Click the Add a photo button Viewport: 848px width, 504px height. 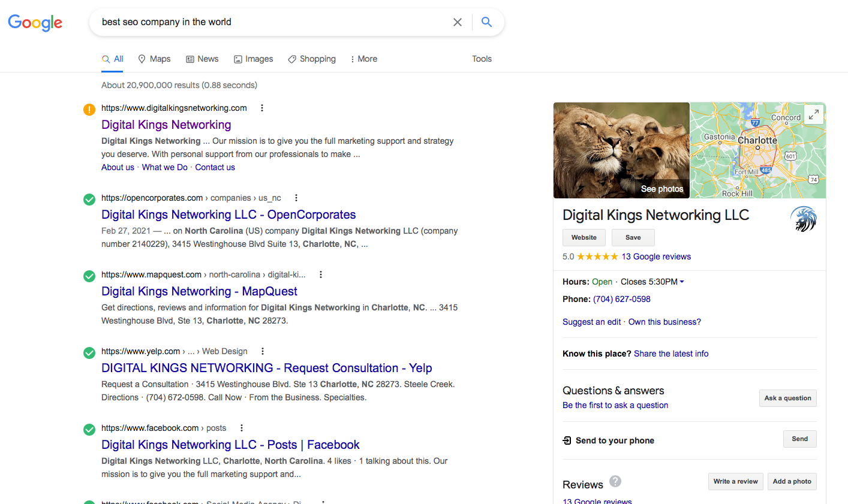click(x=792, y=481)
